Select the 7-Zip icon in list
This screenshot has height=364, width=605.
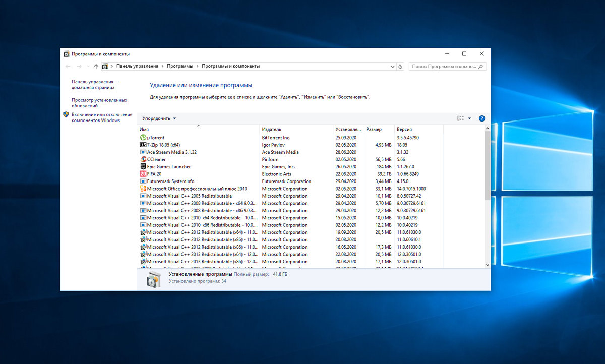[x=143, y=145]
